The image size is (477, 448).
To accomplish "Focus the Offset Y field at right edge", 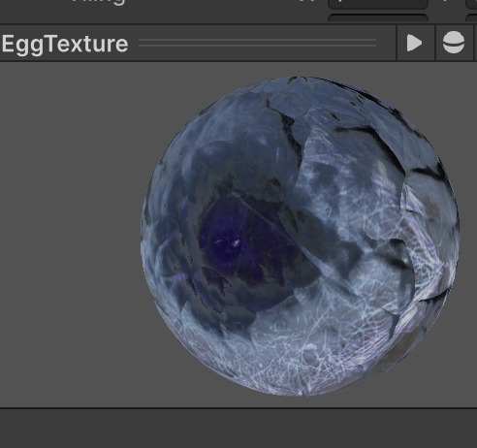I will click(x=471, y=17).
